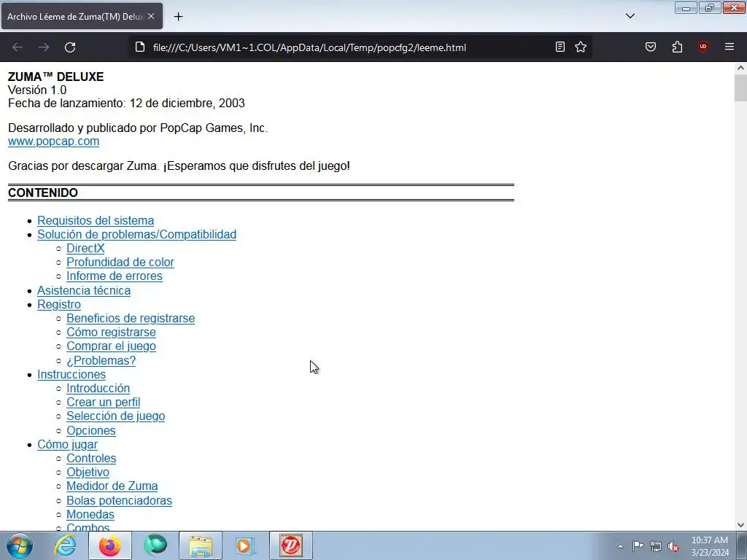
Task: Switch to the red Z app in taskbar
Action: 291,545
